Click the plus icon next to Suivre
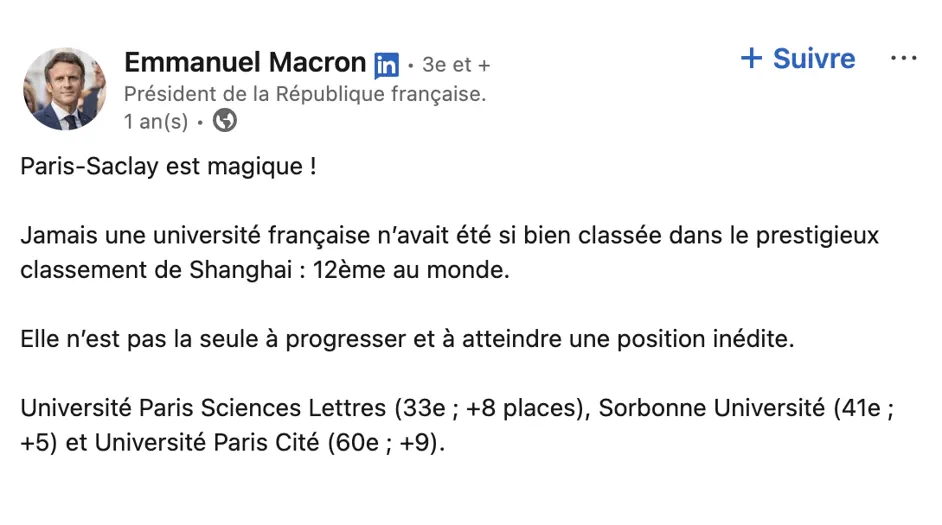Viewport: 942px width, 525px height. tap(751, 59)
